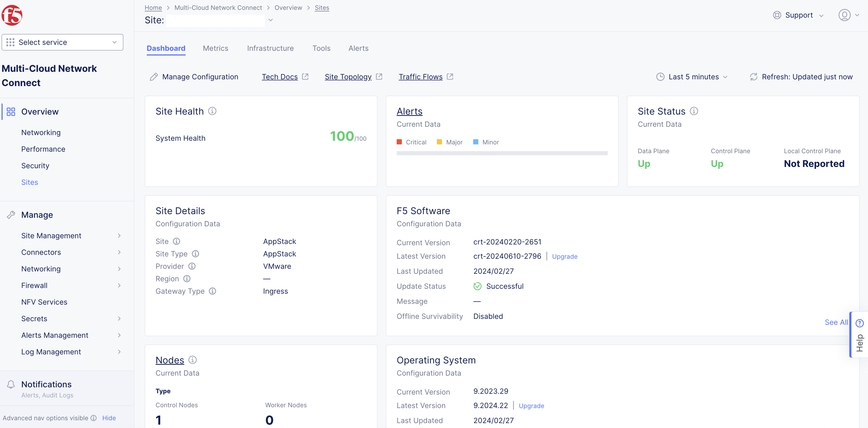Viewport: 868px width, 428px height.
Task: Click external link icon beside Tech Docs
Action: (x=305, y=76)
